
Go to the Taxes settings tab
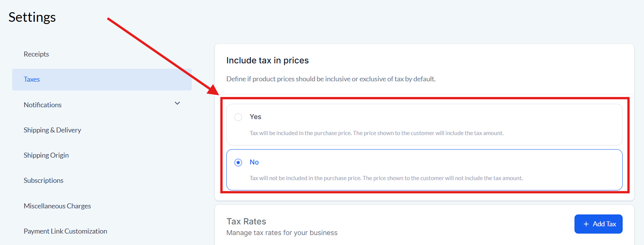tap(32, 79)
